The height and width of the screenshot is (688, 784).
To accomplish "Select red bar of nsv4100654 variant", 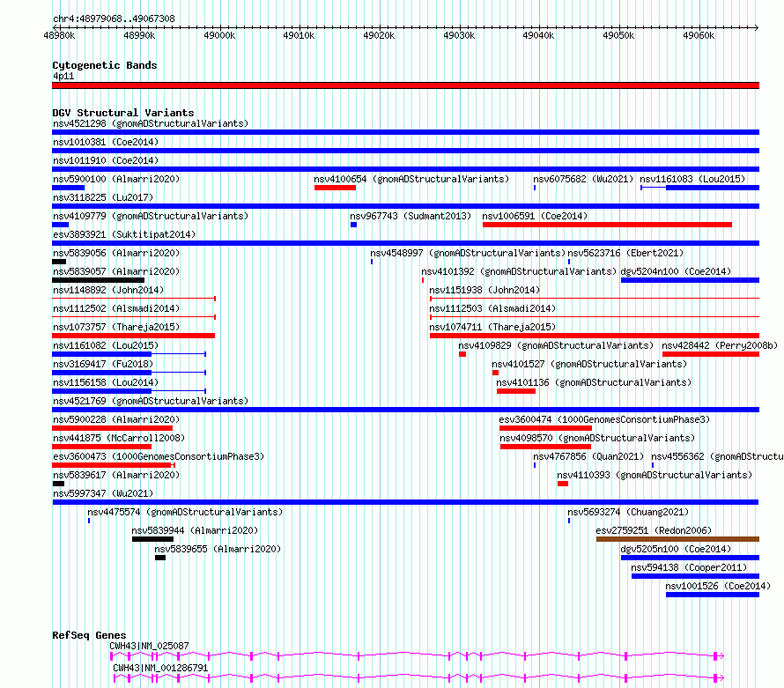I will pyautogui.click(x=335, y=188).
